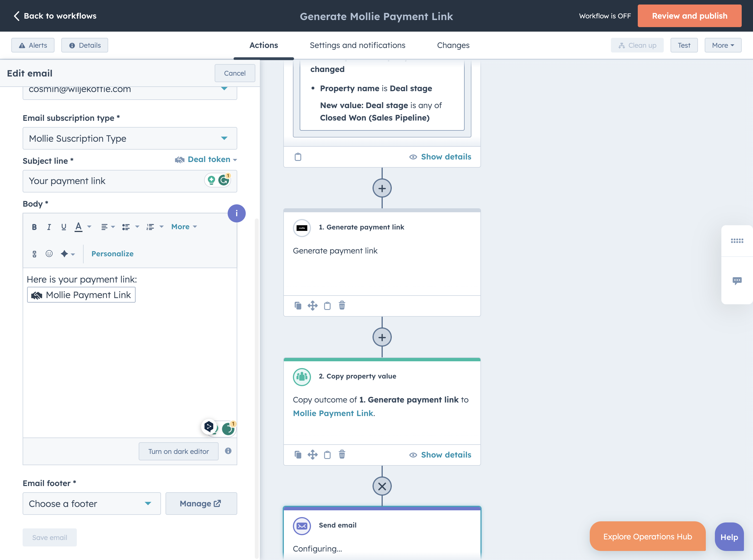Apply italic formatting in body editor
The height and width of the screenshot is (560, 753).
tap(49, 227)
